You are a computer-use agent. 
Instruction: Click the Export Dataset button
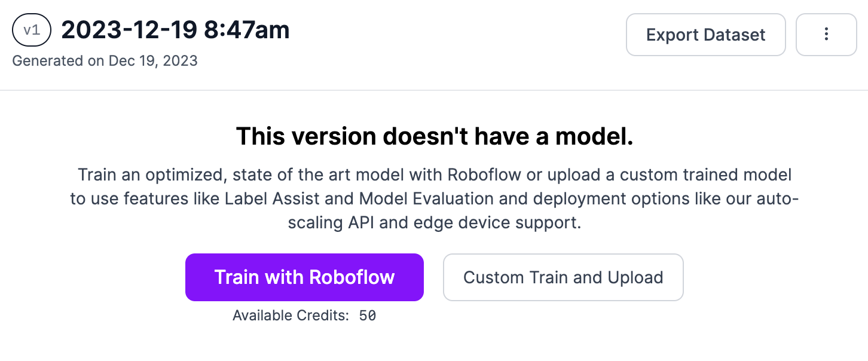(x=705, y=35)
